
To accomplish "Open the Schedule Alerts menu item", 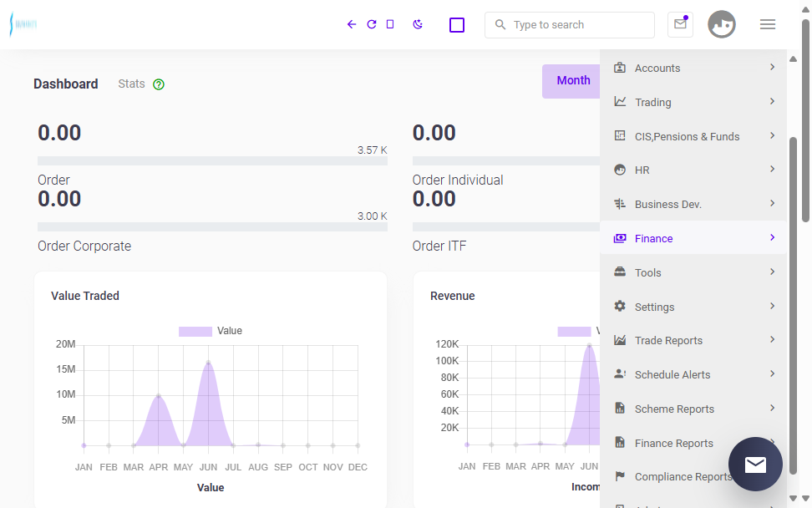I will [x=693, y=374].
